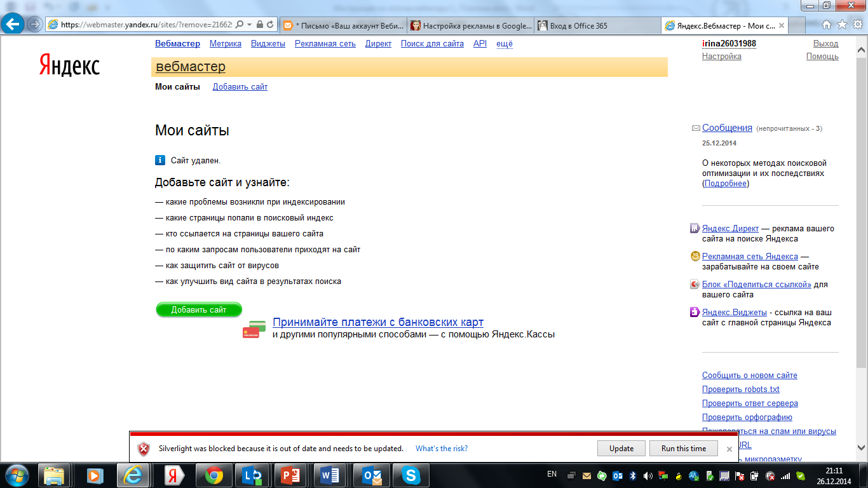Click the security lock icon in address bar
Image resolution: width=868 pixels, height=488 pixels.
pyautogui.click(x=259, y=25)
